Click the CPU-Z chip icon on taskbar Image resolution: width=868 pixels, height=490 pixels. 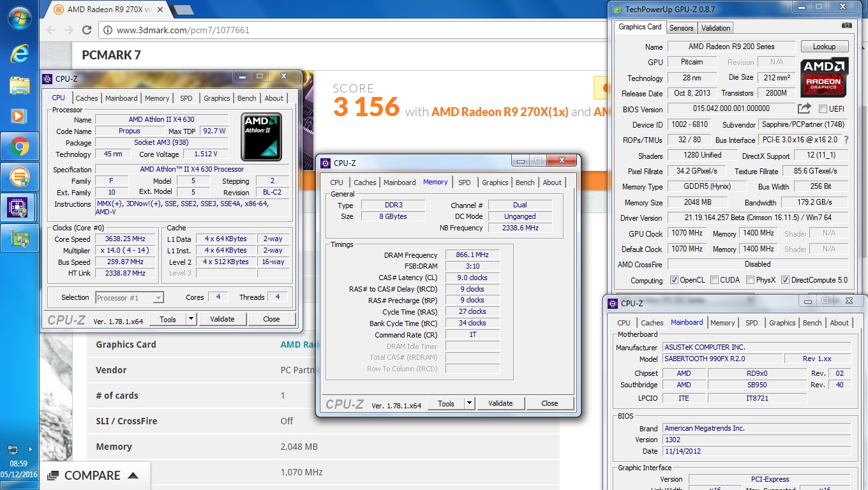[x=19, y=207]
